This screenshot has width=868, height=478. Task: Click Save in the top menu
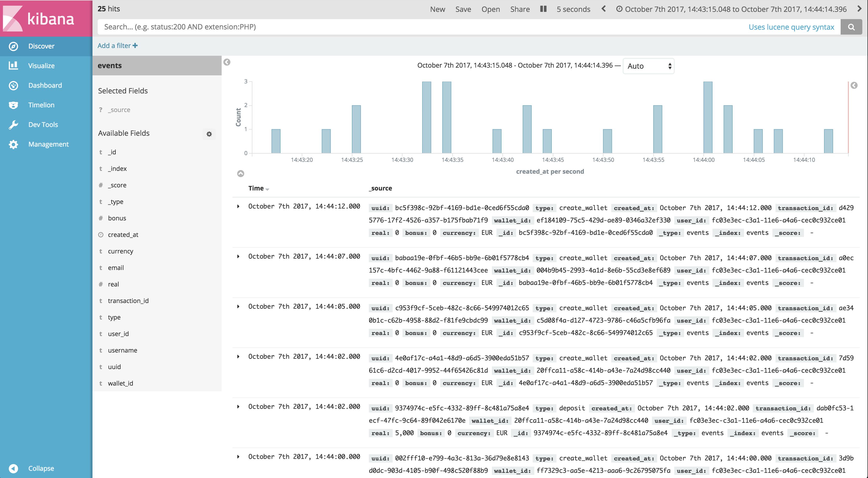463,10
